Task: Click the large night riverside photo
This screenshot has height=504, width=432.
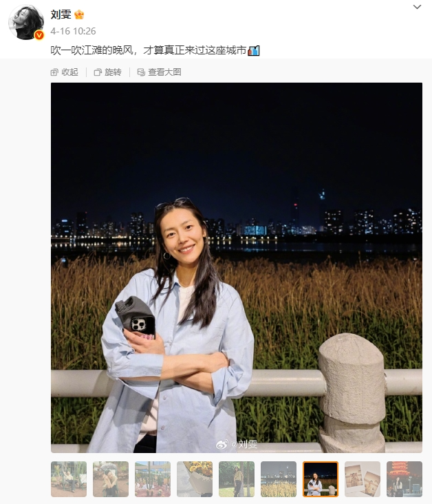Action: click(x=237, y=267)
